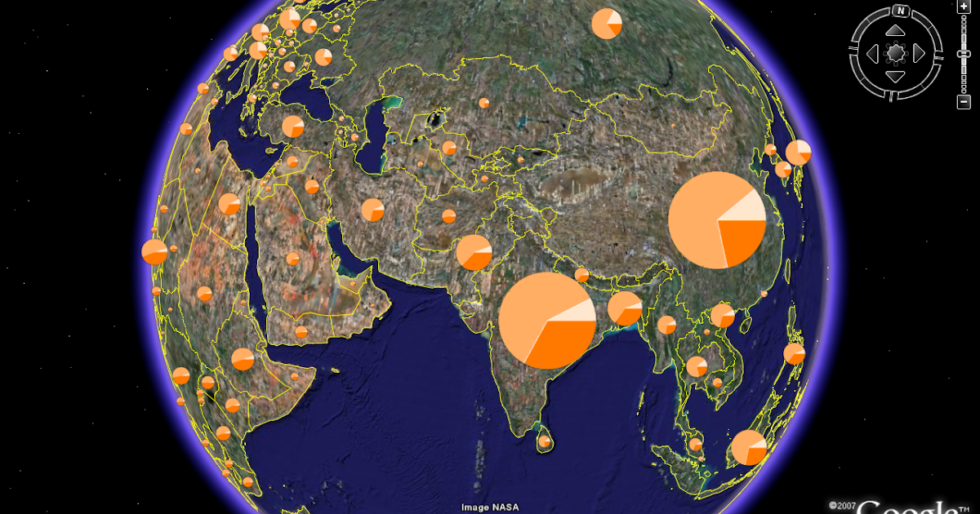Rotate view with the look-right arrow
Viewport: 980px width, 514px height.
(x=919, y=54)
